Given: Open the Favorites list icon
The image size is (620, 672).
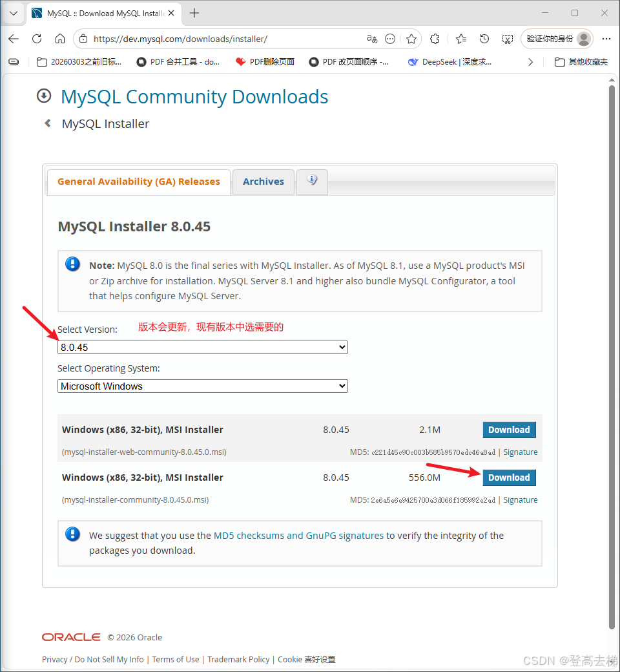Looking at the screenshot, I should [x=461, y=39].
